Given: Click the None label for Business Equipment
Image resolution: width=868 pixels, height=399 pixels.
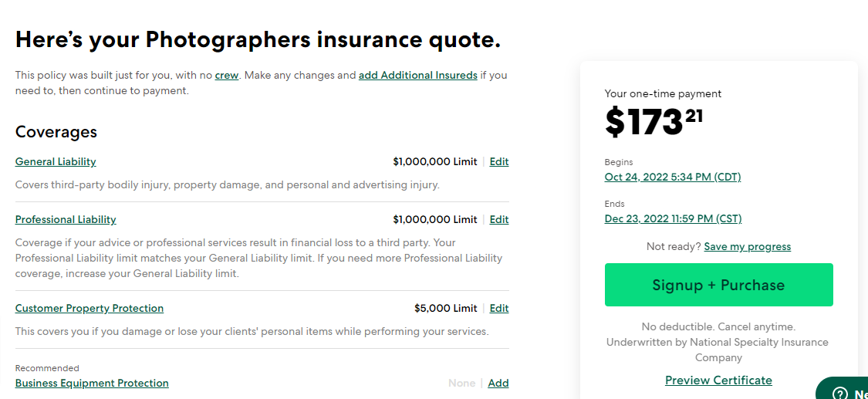Looking at the screenshot, I should tap(461, 383).
